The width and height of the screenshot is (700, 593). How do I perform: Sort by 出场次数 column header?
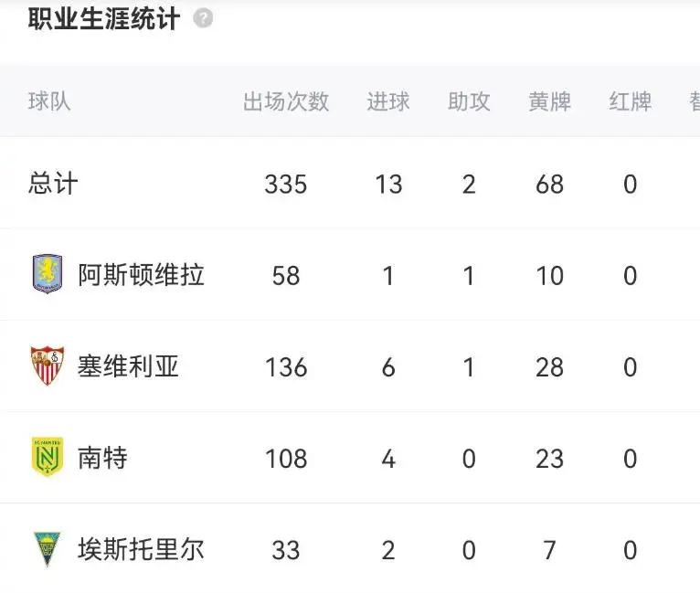coord(286,101)
